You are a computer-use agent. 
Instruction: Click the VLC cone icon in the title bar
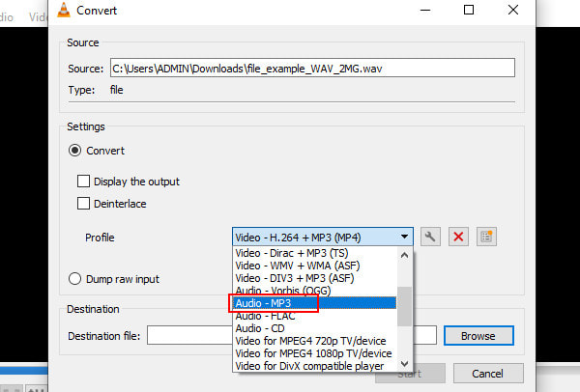click(x=64, y=10)
